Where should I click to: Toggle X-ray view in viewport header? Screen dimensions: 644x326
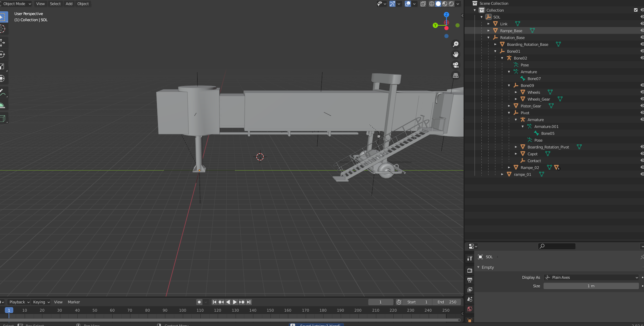(x=423, y=4)
